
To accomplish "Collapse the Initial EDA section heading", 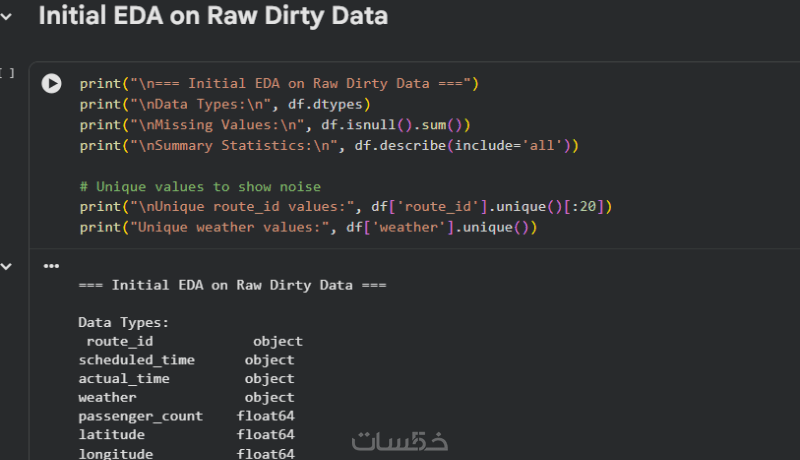I will (x=6, y=17).
